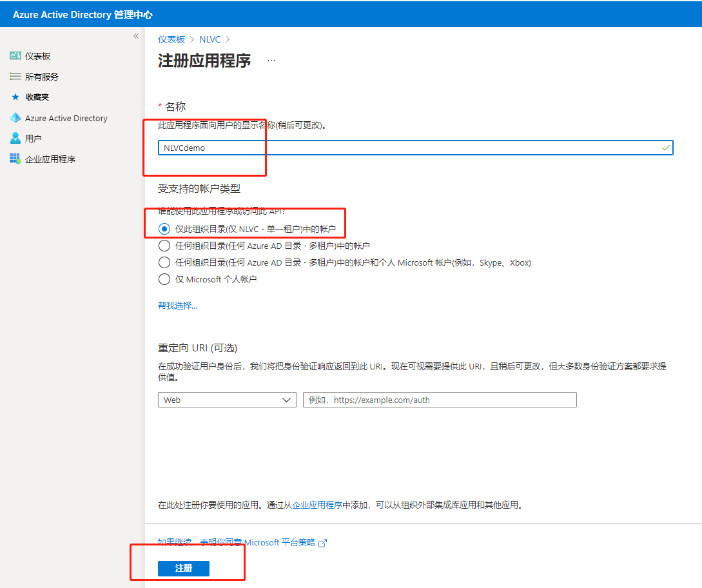The image size is (702, 588).
Task: Open Azure Active Directory sidebar item
Action: click(x=66, y=118)
